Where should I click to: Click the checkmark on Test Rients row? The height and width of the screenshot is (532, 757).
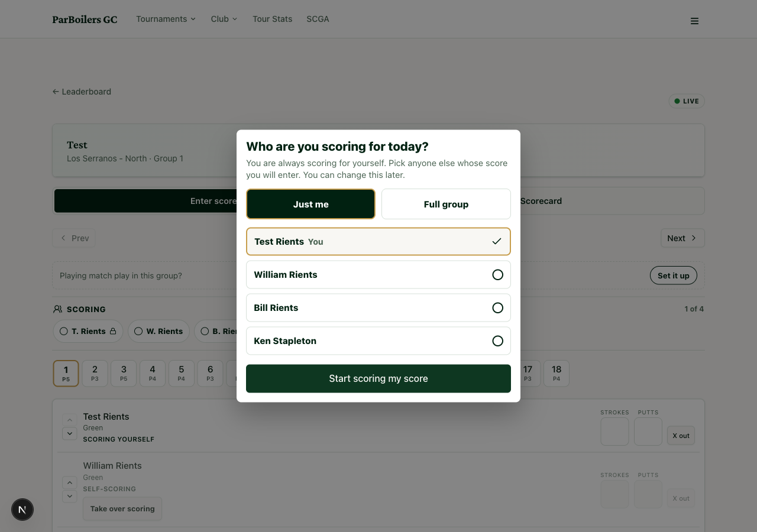point(497,241)
